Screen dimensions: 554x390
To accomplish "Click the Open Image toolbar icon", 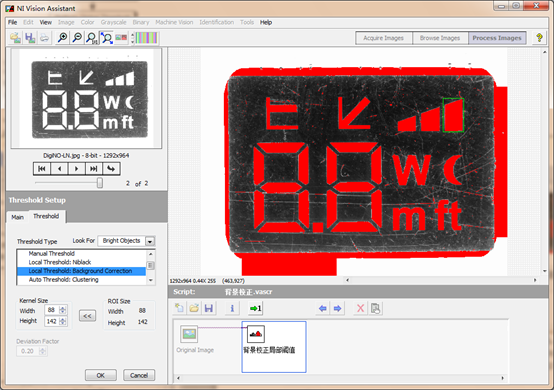I will click(15, 38).
